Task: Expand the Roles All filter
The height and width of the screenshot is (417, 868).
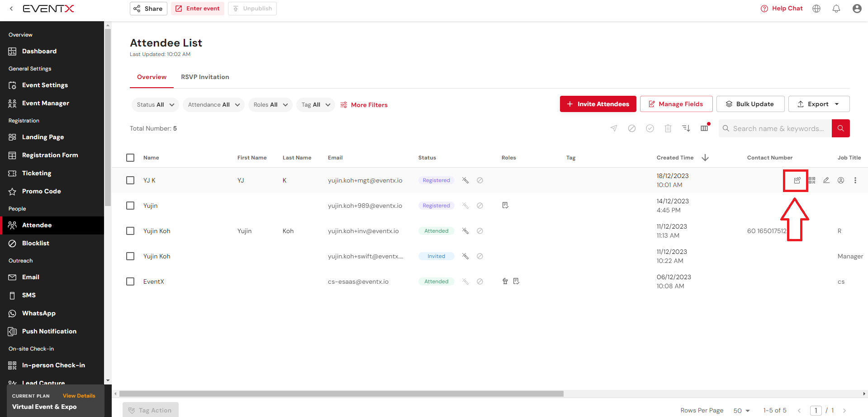Action: pyautogui.click(x=270, y=105)
